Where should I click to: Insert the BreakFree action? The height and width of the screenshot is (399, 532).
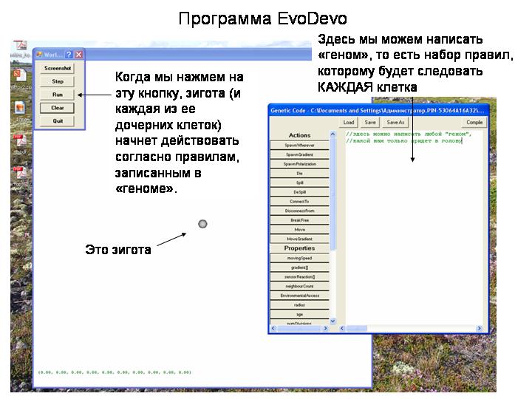click(299, 220)
